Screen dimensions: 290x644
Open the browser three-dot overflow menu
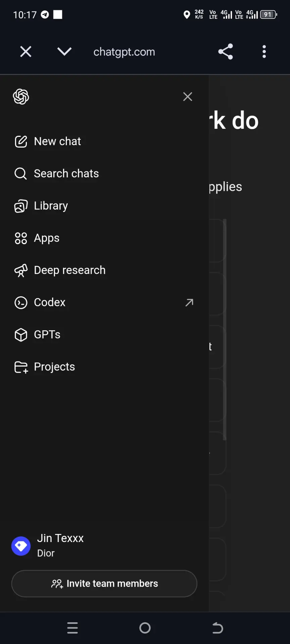(264, 52)
